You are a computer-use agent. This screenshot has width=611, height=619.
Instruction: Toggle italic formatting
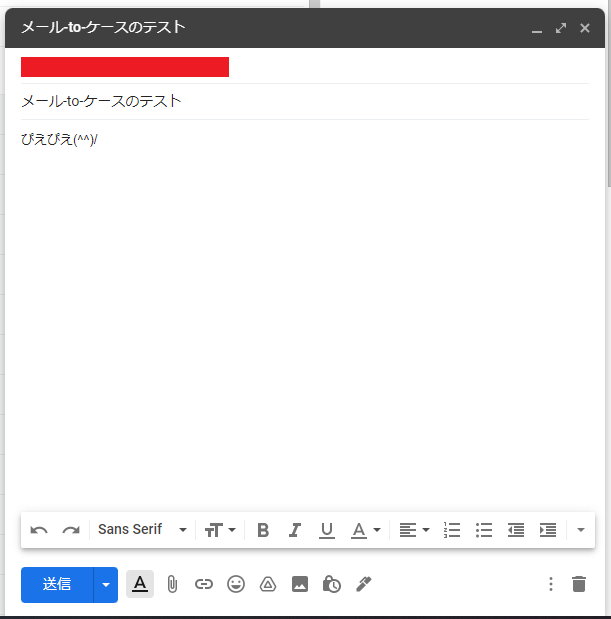pos(295,530)
